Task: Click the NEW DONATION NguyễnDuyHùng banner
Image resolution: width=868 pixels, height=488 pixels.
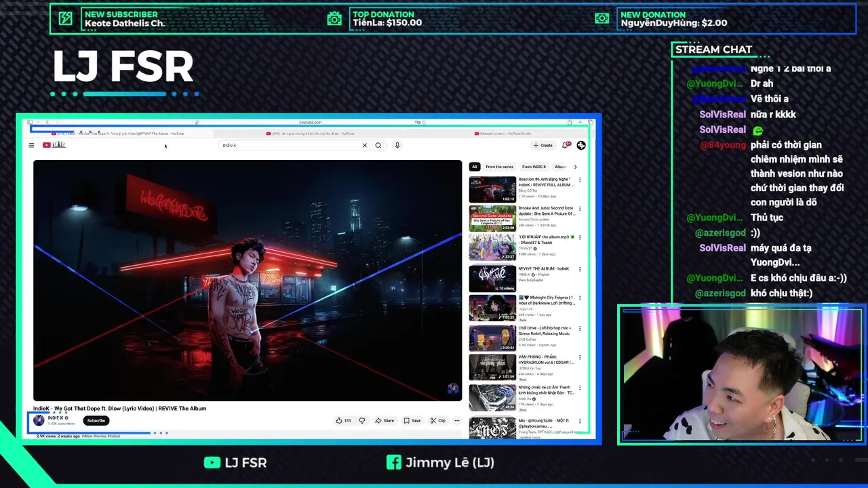Action: [x=674, y=18]
